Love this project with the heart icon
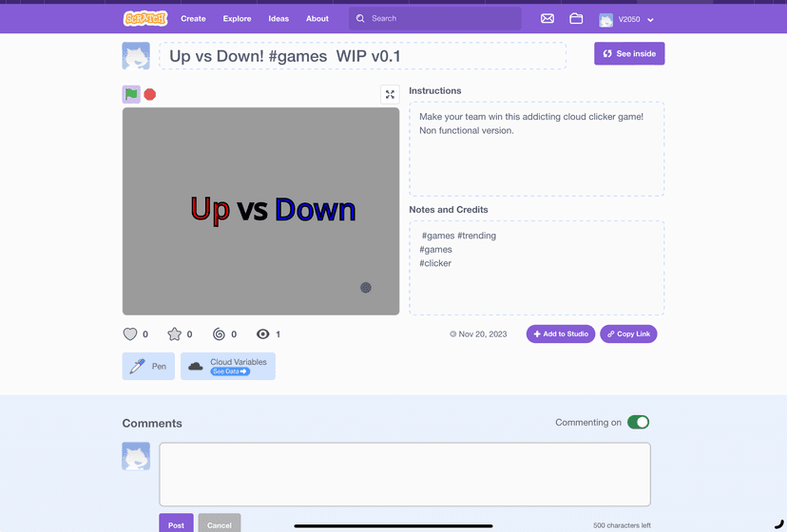Image resolution: width=787 pixels, height=532 pixels. tap(131, 334)
